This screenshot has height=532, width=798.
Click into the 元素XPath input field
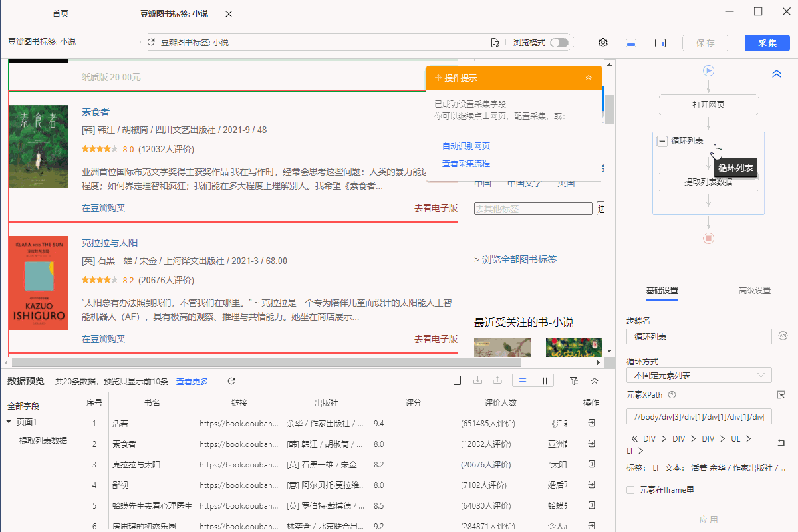[699, 417]
